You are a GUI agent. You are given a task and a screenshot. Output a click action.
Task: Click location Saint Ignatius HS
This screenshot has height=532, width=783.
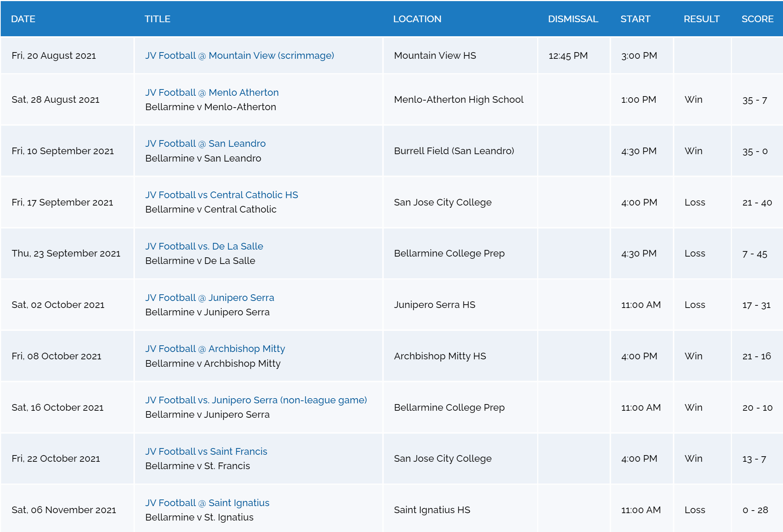(x=432, y=510)
